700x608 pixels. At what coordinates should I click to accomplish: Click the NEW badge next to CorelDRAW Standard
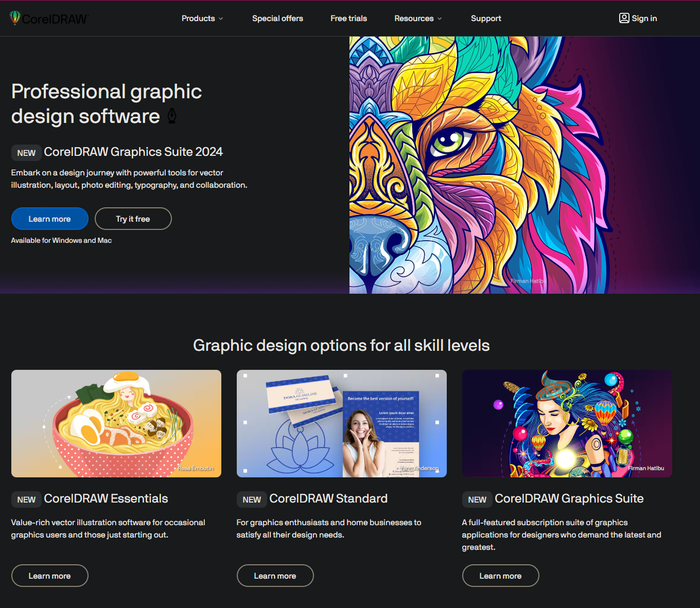pos(252,499)
